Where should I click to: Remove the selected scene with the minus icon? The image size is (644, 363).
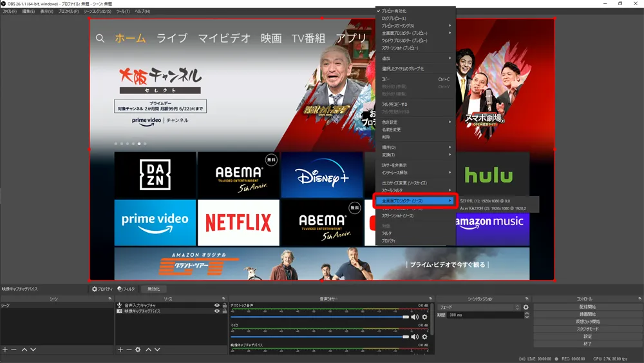pyautogui.click(x=14, y=349)
